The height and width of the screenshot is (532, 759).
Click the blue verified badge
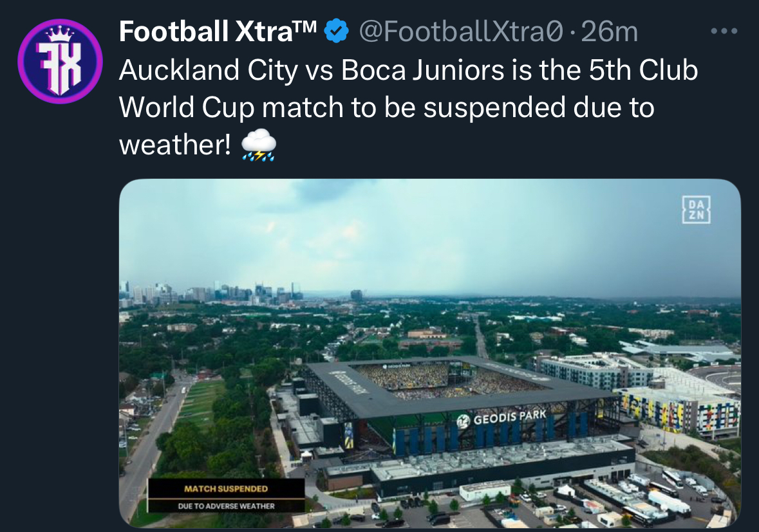point(336,31)
